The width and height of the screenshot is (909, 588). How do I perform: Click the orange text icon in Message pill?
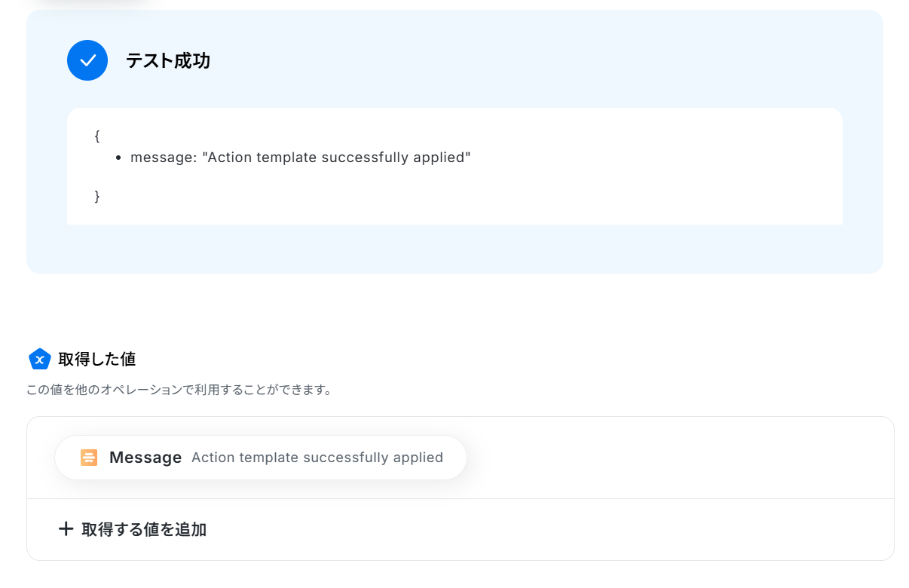tap(89, 458)
